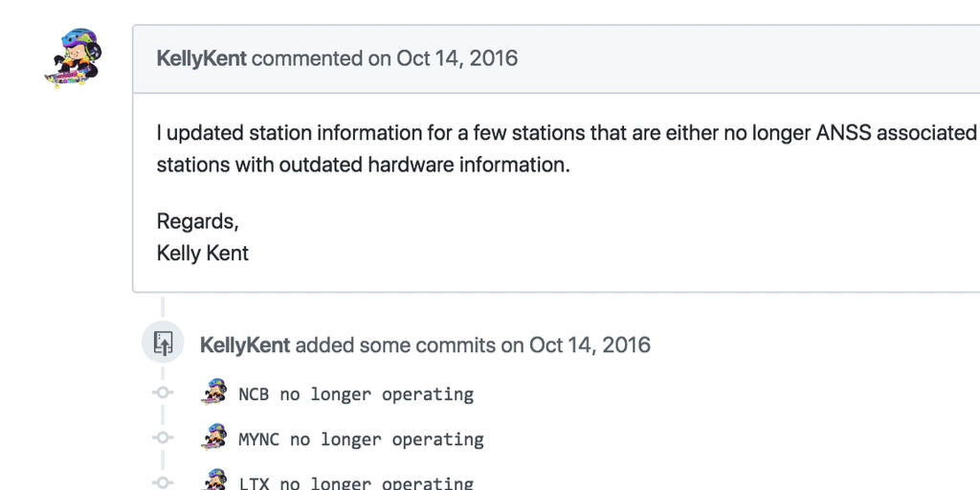This screenshot has height=490, width=980.
Task: Click the 'Regards,' line in the comment
Action: coord(197,221)
